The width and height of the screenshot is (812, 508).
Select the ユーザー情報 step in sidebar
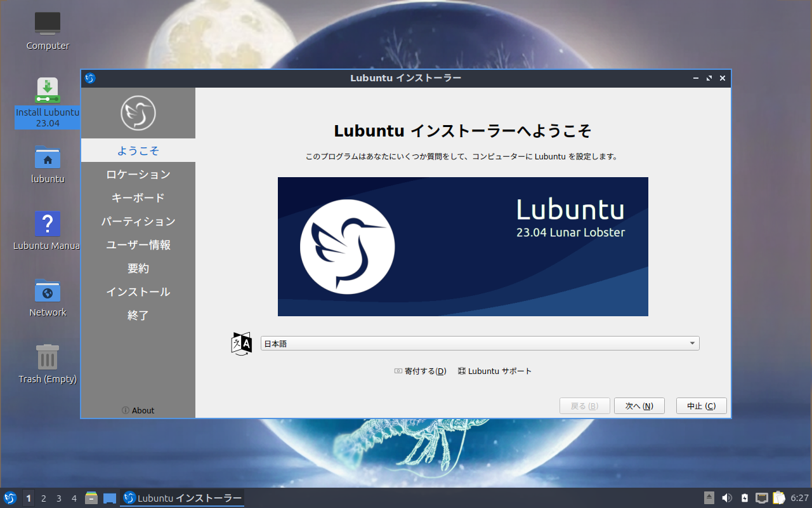click(138, 244)
